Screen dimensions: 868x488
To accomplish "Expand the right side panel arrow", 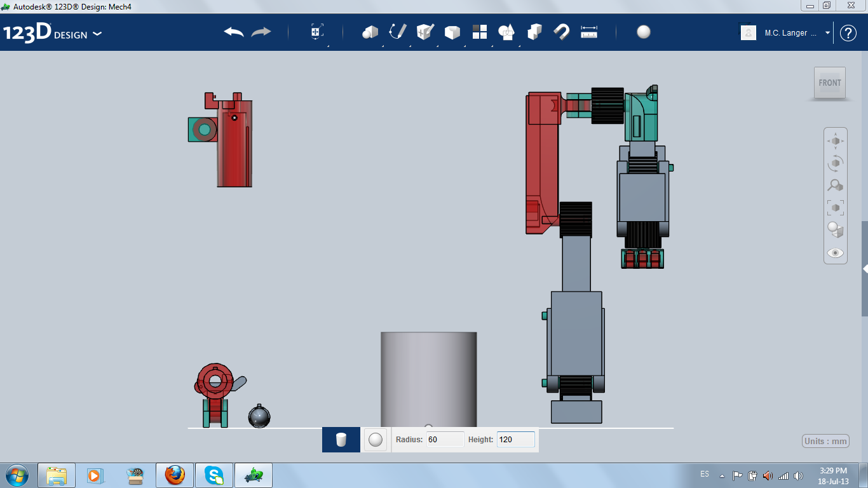I will pyautogui.click(x=865, y=269).
